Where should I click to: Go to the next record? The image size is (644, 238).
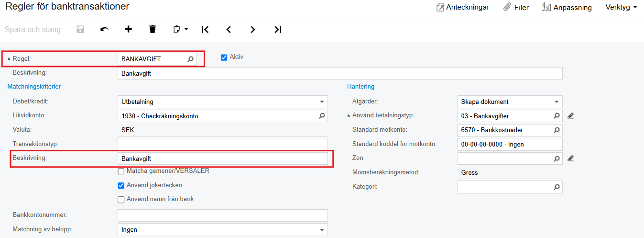point(253,29)
